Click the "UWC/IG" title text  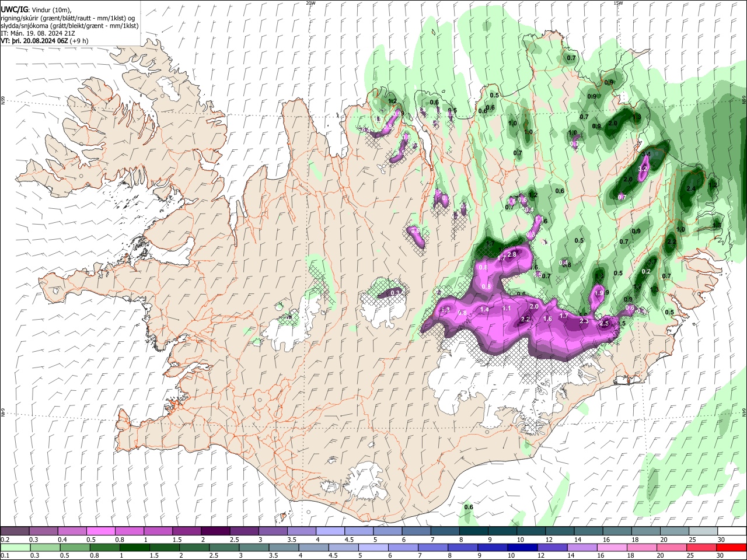(14, 9)
